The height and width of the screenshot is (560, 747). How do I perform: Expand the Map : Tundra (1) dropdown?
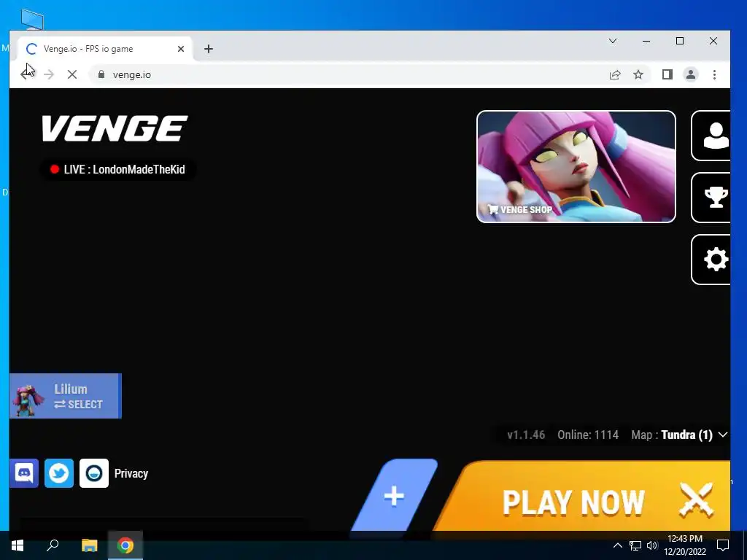(x=679, y=435)
